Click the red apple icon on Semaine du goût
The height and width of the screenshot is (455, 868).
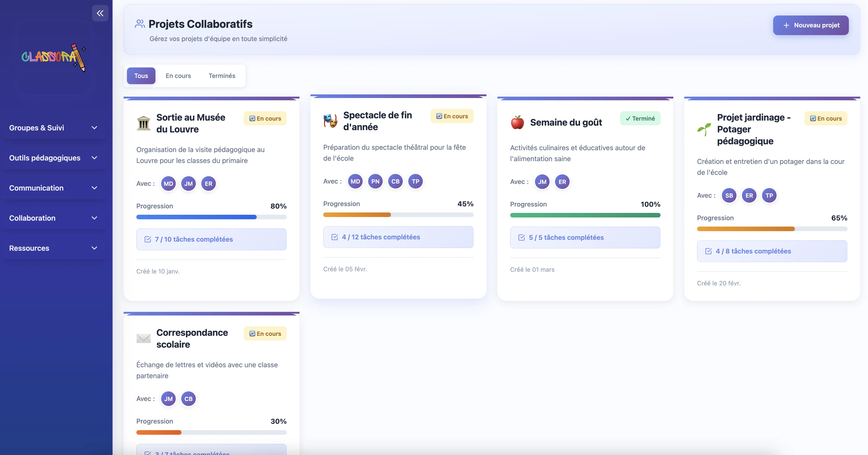[517, 122]
